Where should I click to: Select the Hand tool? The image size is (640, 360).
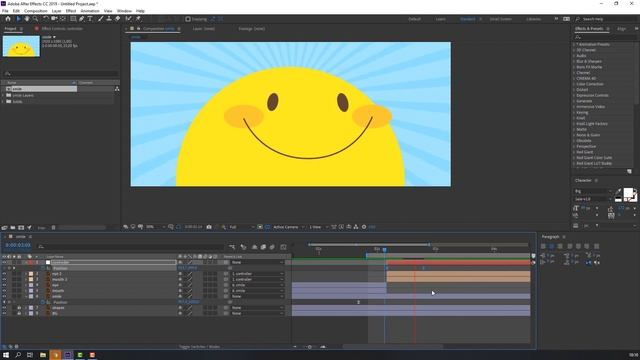tap(27, 19)
